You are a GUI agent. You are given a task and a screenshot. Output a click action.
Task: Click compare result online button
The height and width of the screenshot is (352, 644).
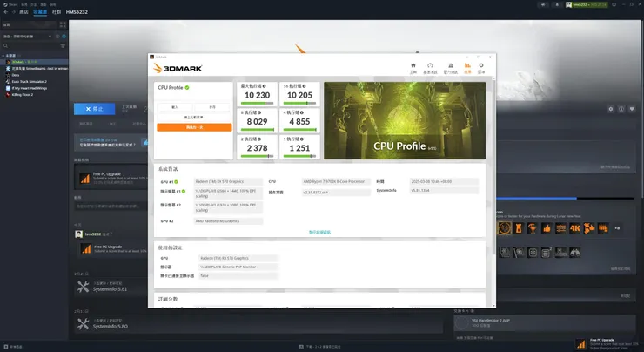tap(194, 118)
